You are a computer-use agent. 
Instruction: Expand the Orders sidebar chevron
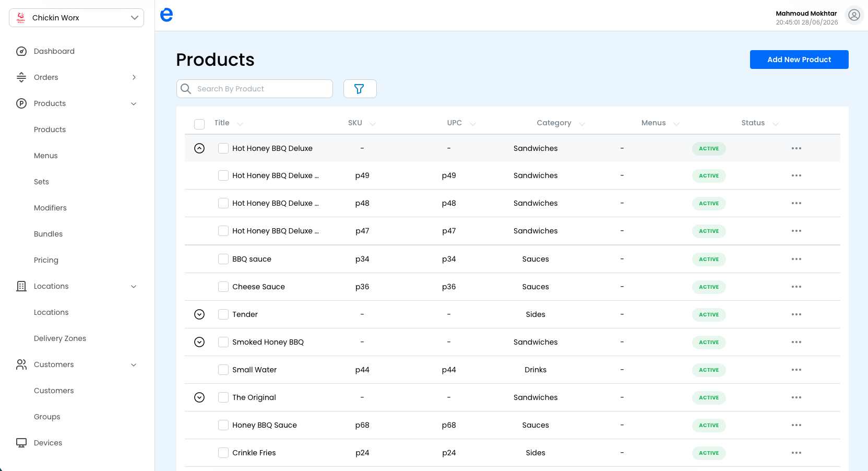(134, 77)
